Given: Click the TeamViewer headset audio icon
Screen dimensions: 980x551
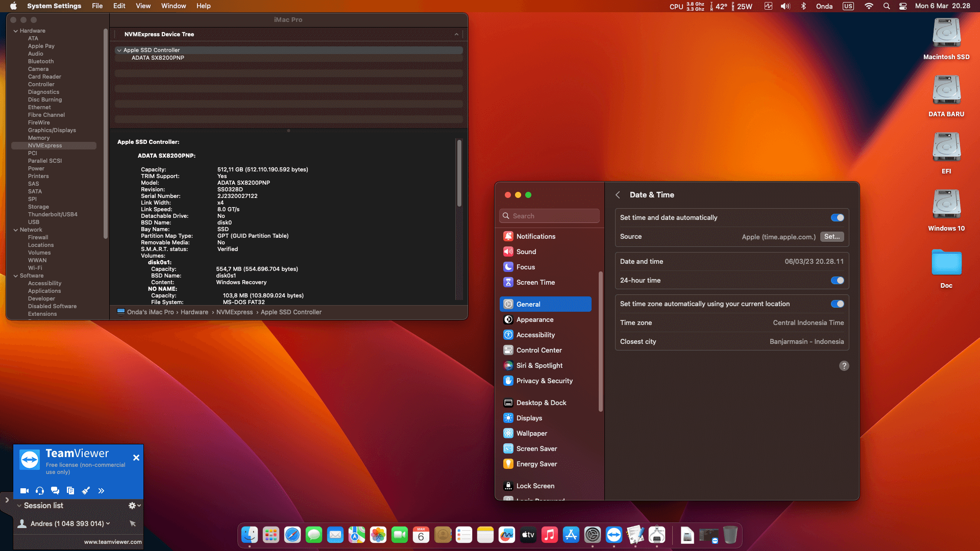Looking at the screenshot, I should pos(40,491).
